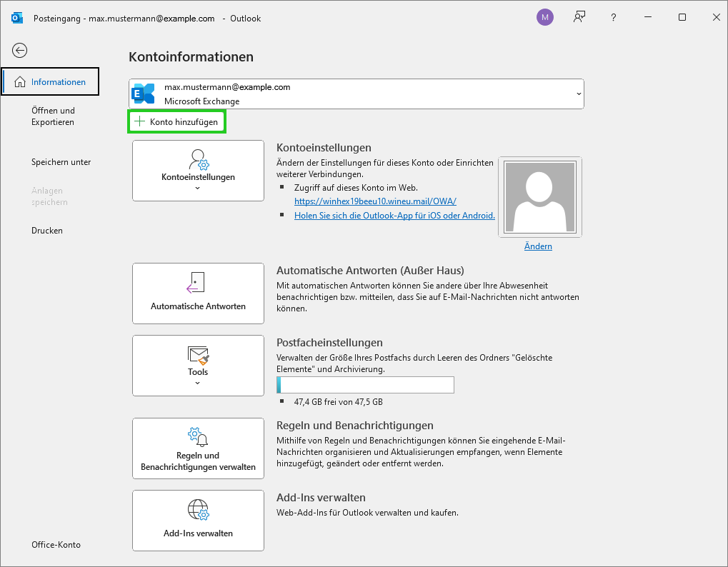Expand the Tools dropdown chevron

point(198,383)
